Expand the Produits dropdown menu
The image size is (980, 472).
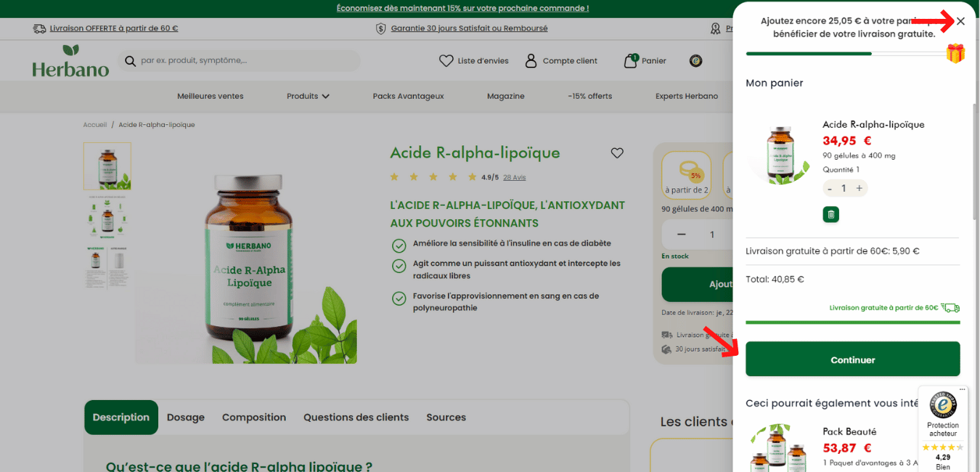(308, 96)
